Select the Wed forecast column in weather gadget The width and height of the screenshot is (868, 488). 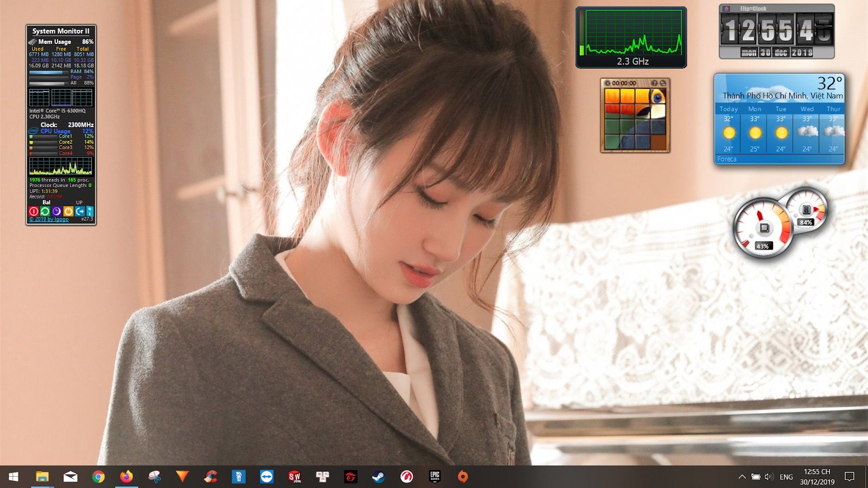(807, 130)
